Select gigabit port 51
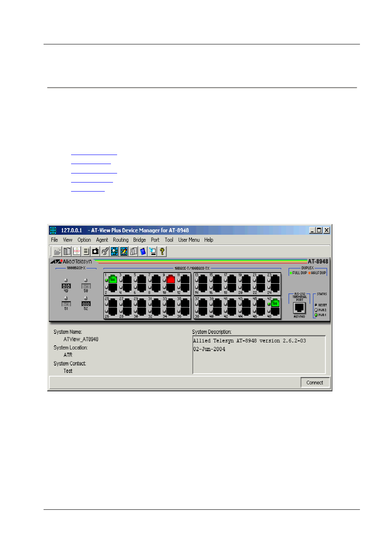This screenshot has height=555, width=392. (x=66, y=304)
